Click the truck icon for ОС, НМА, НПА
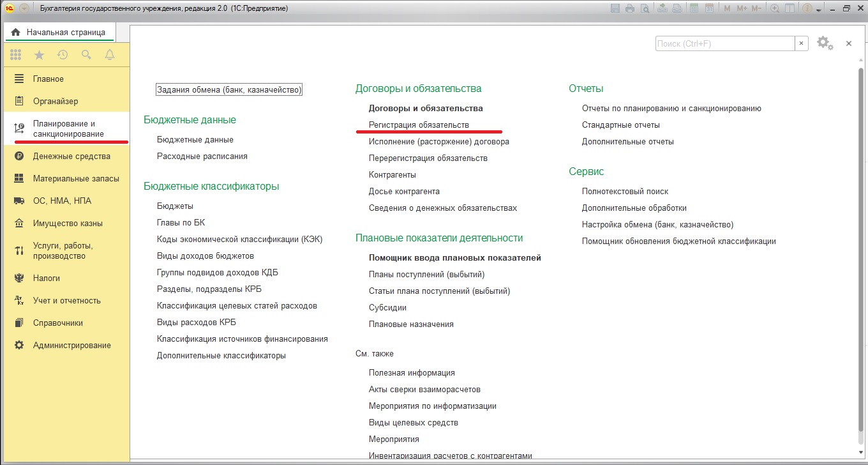The height and width of the screenshot is (465, 868). pyautogui.click(x=19, y=201)
